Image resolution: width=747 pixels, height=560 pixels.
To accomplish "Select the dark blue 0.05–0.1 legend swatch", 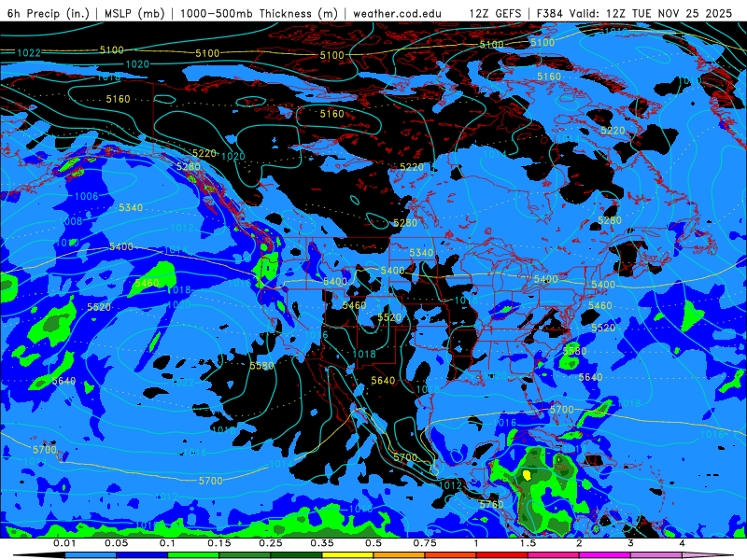I will coord(142,555).
